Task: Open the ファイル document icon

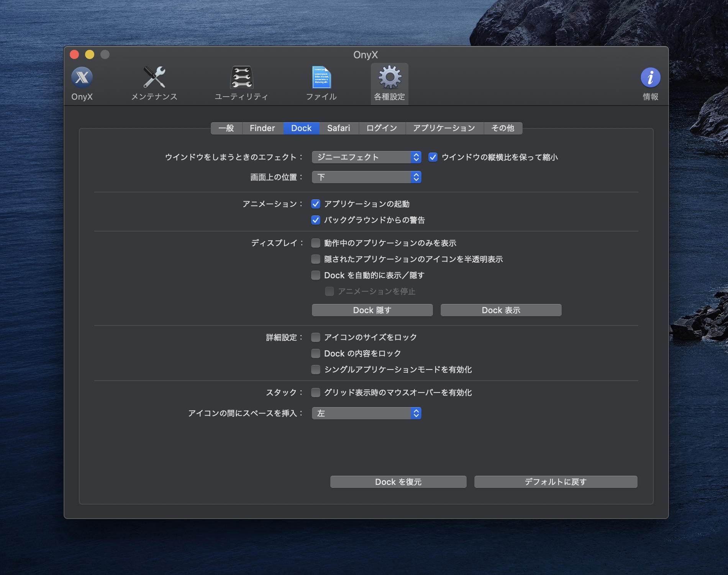Action: (x=321, y=84)
